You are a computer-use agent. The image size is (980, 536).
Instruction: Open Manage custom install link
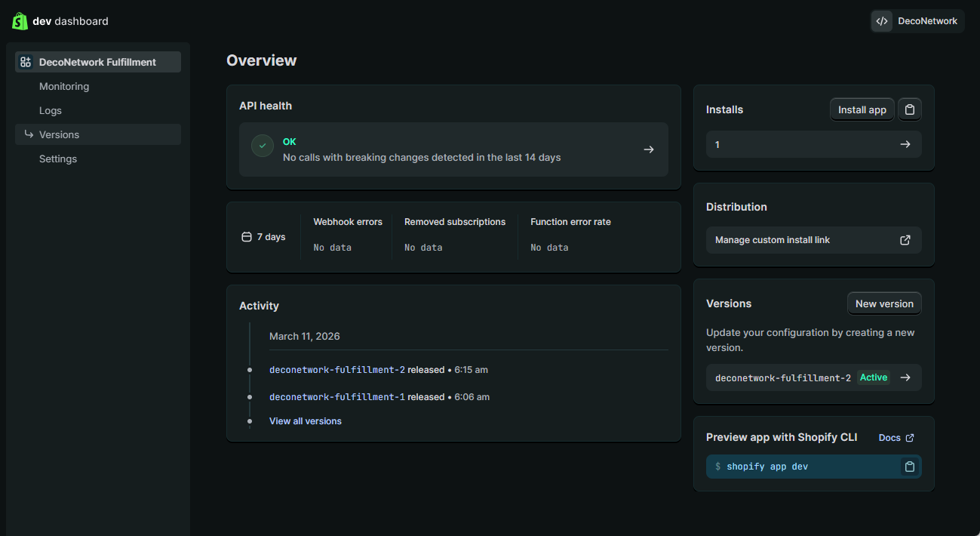coord(814,240)
